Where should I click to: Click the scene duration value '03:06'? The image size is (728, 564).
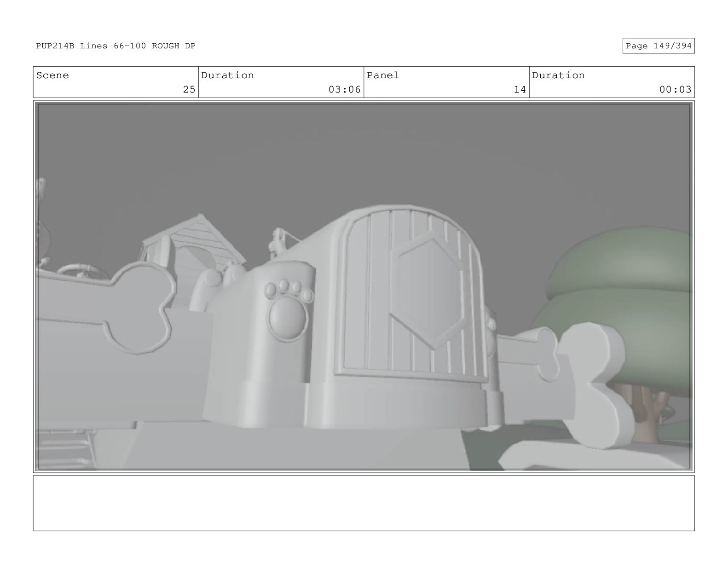pos(344,89)
